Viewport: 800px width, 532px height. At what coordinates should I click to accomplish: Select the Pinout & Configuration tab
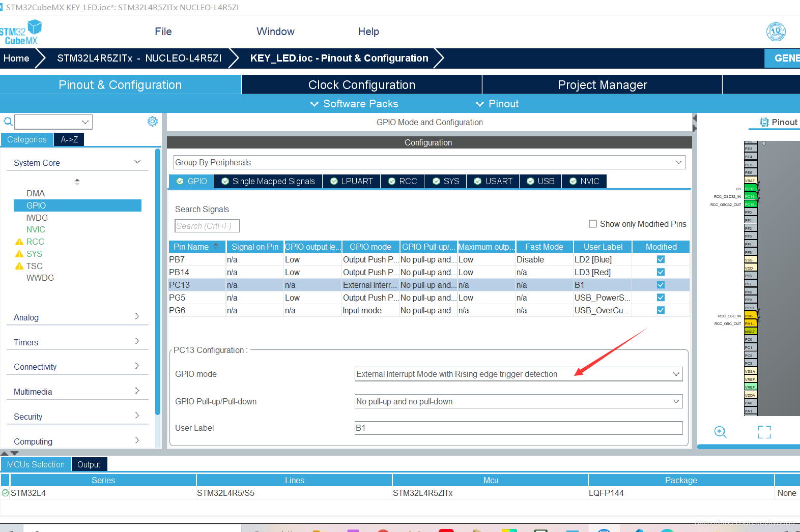pyautogui.click(x=120, y=85)
